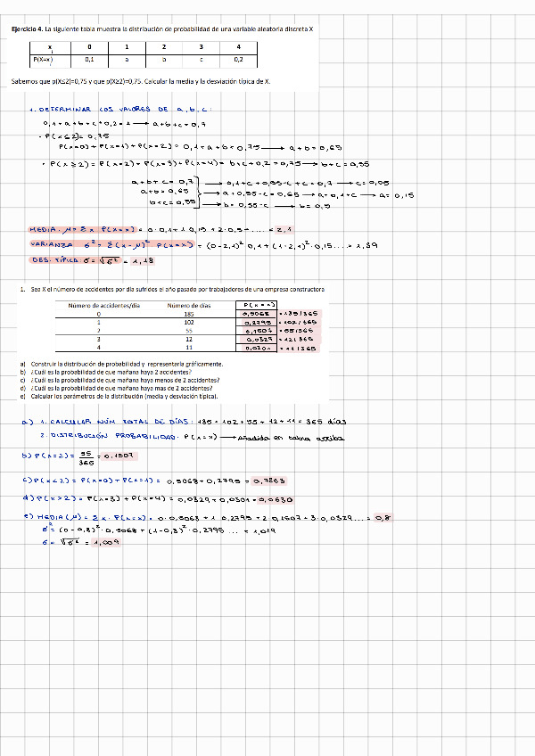Click the "185" cell in the Número de días column
535x756 pixels.
pos(189,315)
